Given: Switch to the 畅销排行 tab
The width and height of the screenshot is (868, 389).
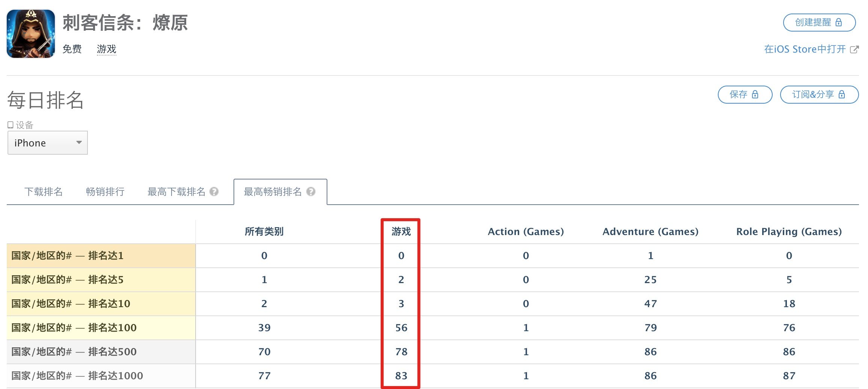Looking at the screenshot, I should (x=105, y=192).
